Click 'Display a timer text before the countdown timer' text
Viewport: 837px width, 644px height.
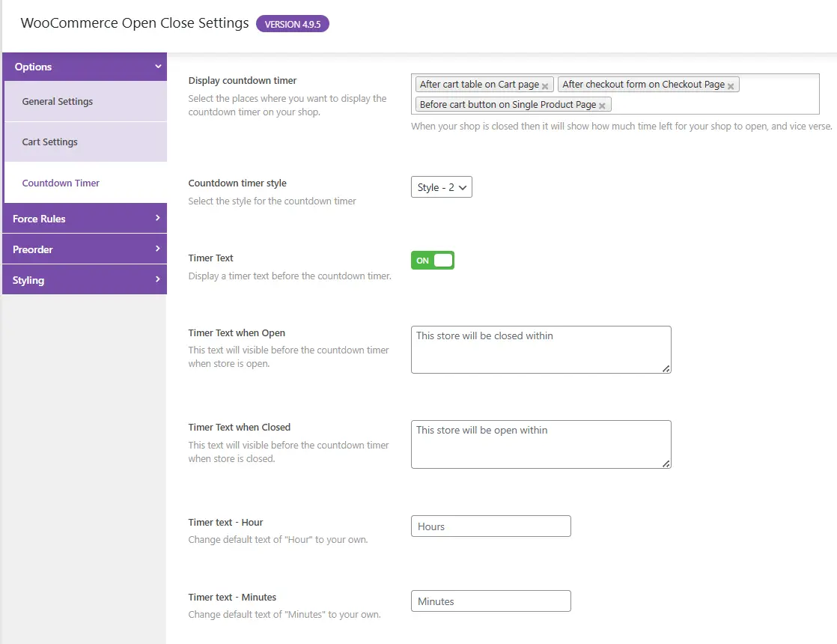click(289, 276)
